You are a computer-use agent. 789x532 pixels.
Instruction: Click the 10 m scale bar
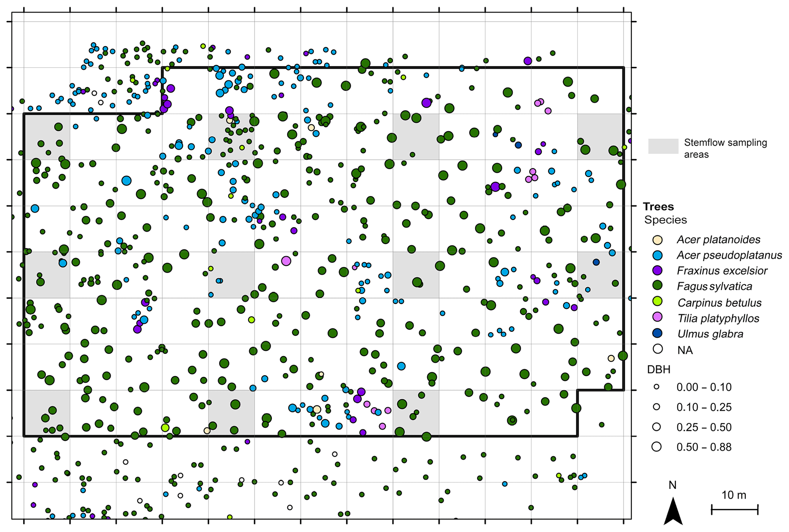pyautogui.click(x=734, y=509)
